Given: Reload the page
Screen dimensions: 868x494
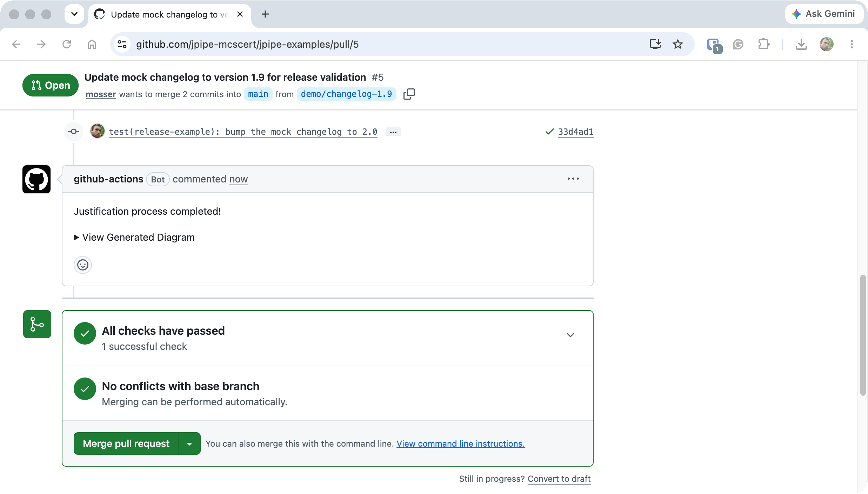Looking at the screenshot, I should [x=67, y=44].
